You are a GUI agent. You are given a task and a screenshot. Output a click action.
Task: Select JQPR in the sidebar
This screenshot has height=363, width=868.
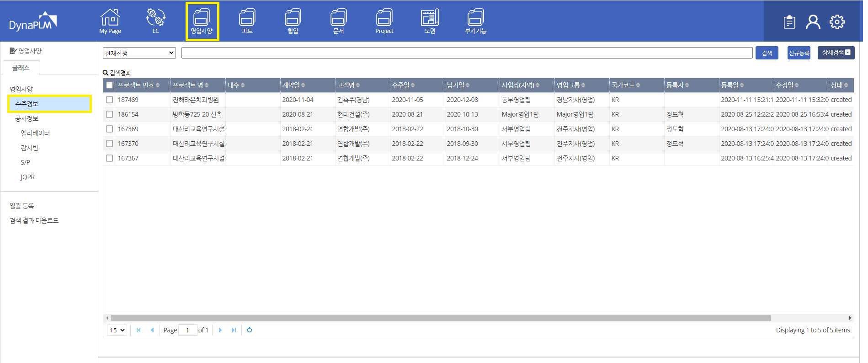27,177
